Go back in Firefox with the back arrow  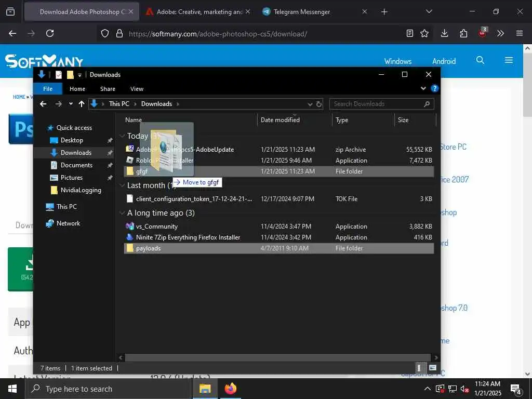[12, 33]
